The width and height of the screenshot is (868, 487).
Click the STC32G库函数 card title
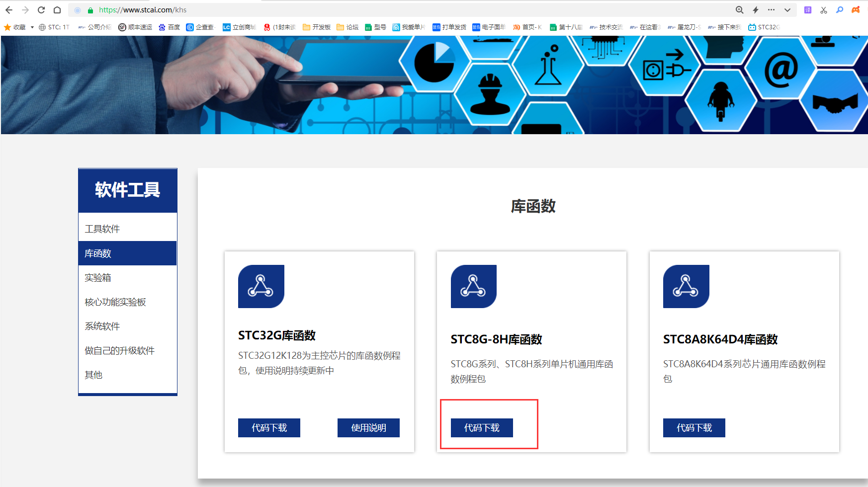(x=277, y=335)
